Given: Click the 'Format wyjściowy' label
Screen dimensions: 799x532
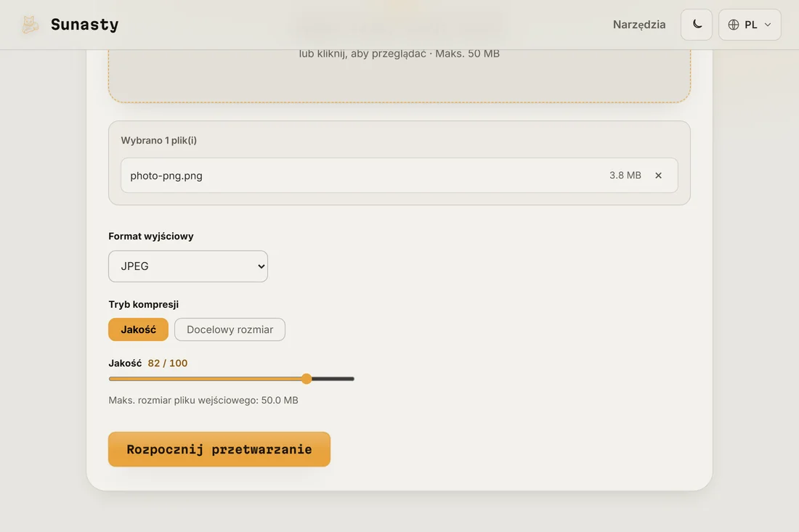Looking at the screenshot, I should [151, 236].
